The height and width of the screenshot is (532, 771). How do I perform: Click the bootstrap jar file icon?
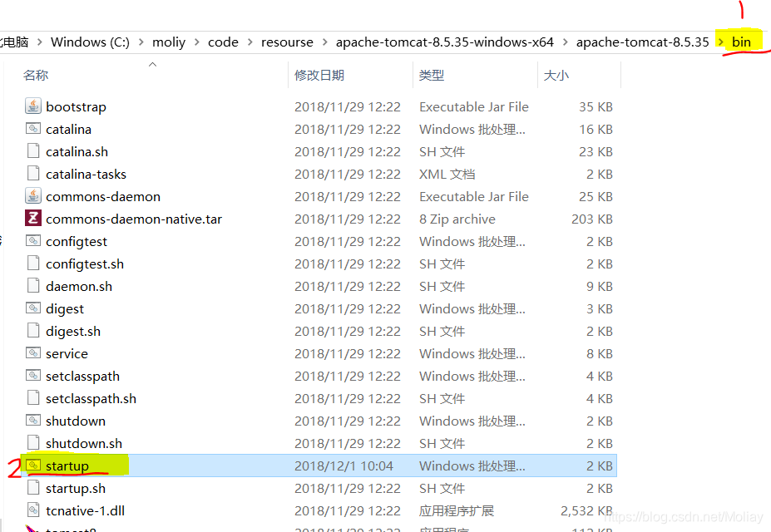coord(33,106)
